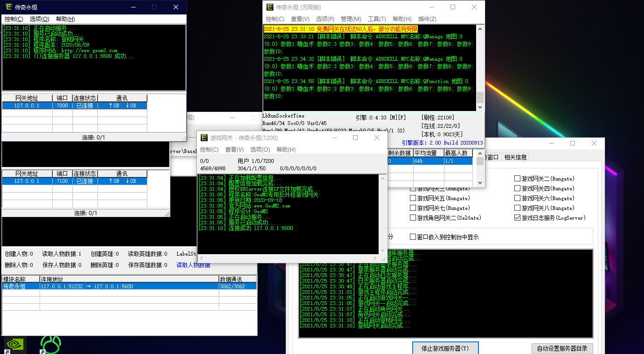Click 读取人物数据:1 counter label
The image size is (644, 354).
[x=62, y=254]
